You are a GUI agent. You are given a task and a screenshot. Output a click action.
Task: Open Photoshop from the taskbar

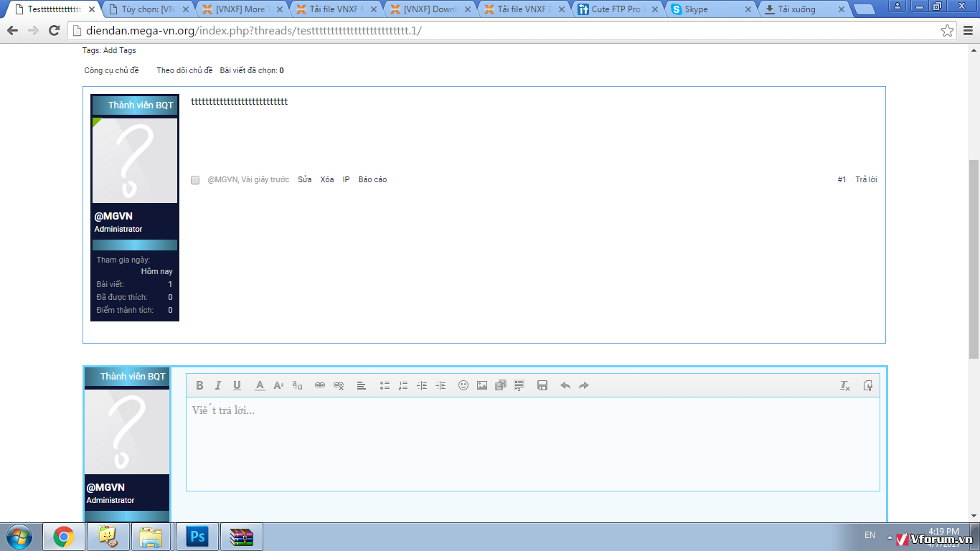[x=197, y=537]
